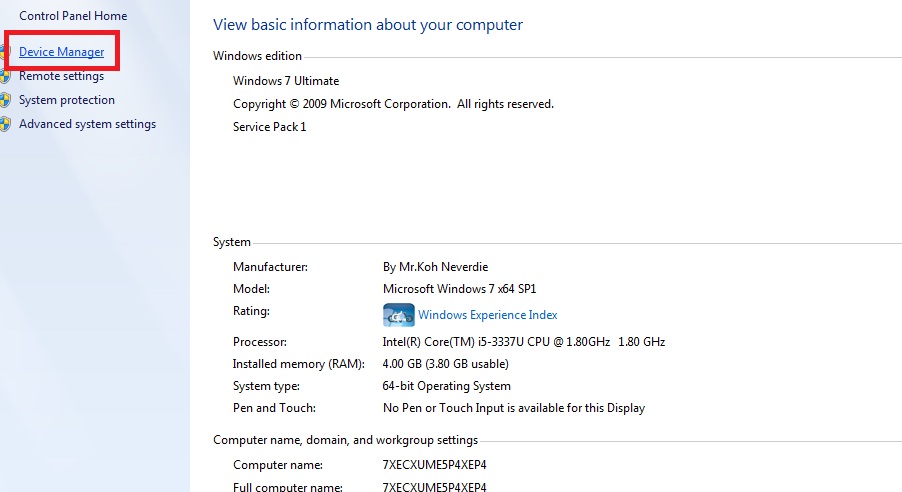Open System protection settings

(x=66, y=100)
